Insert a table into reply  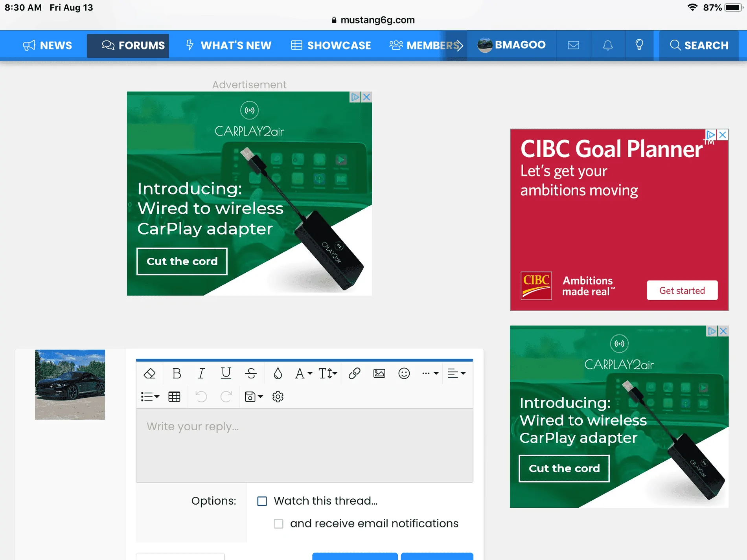click(x=175, y=397)
